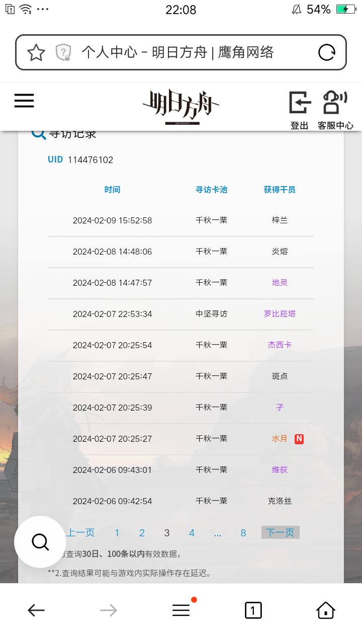Open browser menu with red dot
The height and width of the screenshot is (644, 362).
[x=181, y=610]
